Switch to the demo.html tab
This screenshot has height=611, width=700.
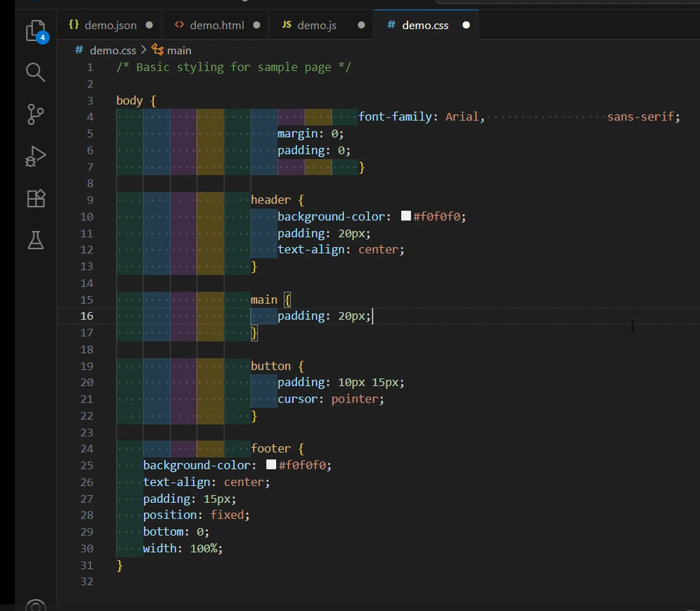[x=216, y=25]
